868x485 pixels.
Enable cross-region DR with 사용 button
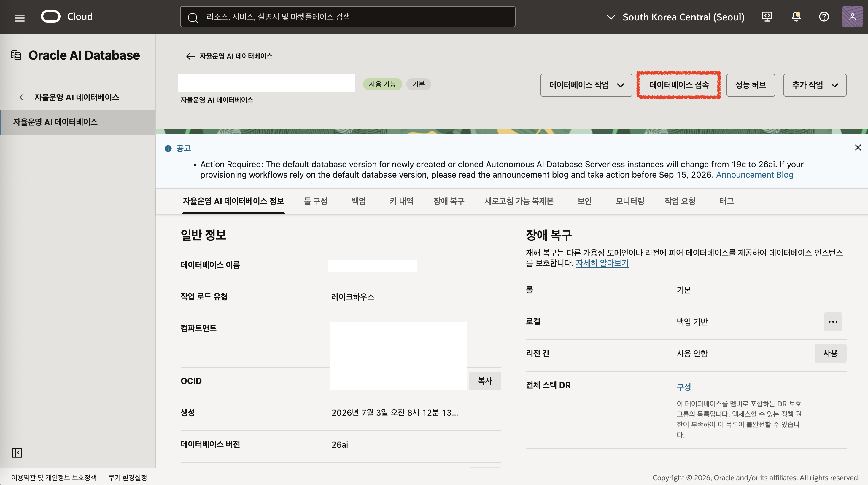tap(830, 353)
